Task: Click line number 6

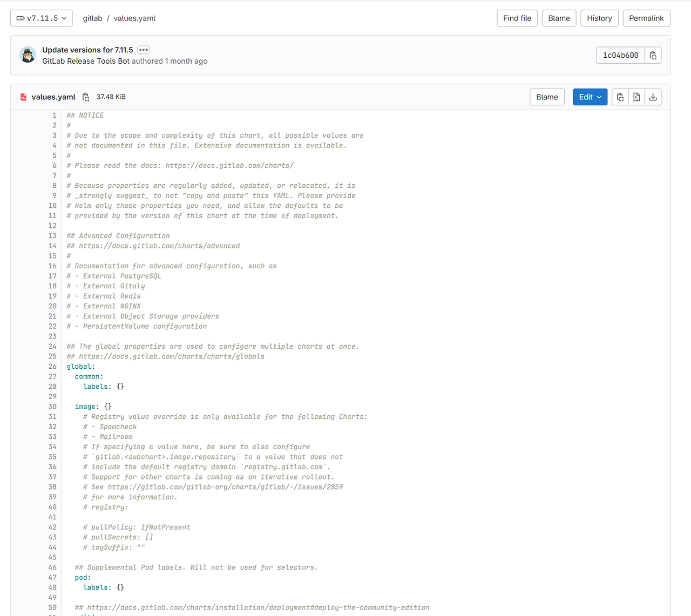Action: tap(54, 166)
